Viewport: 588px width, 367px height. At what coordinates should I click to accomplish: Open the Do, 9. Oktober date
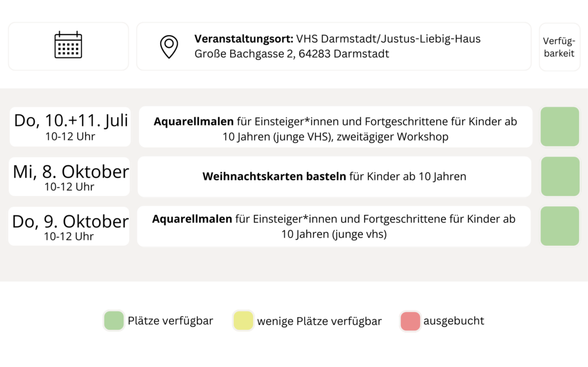pos(69,226)
